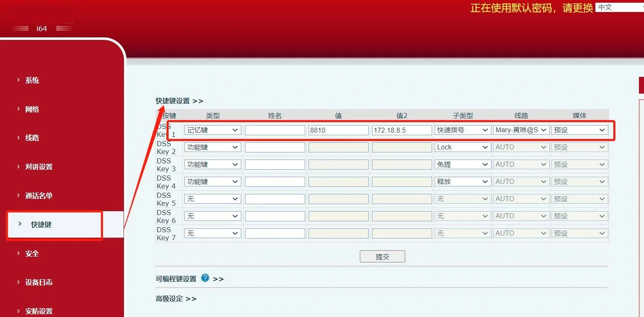Viewport: 644px width, 317px height.
Task: Open DSS Key 1 子类型 dropdown (快速拨号)
Action: pos(462,130)
